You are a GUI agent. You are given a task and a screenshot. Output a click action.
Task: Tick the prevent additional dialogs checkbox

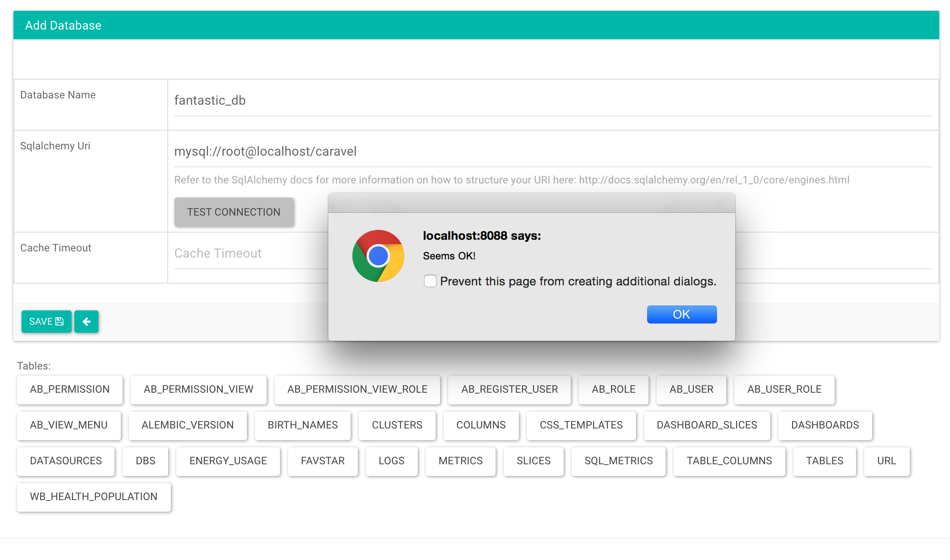point(430,281)
